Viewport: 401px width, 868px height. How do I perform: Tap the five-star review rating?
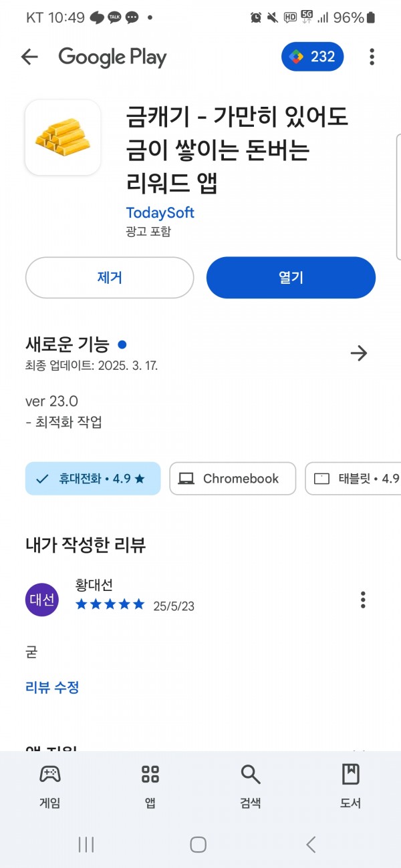coord(110,605)
